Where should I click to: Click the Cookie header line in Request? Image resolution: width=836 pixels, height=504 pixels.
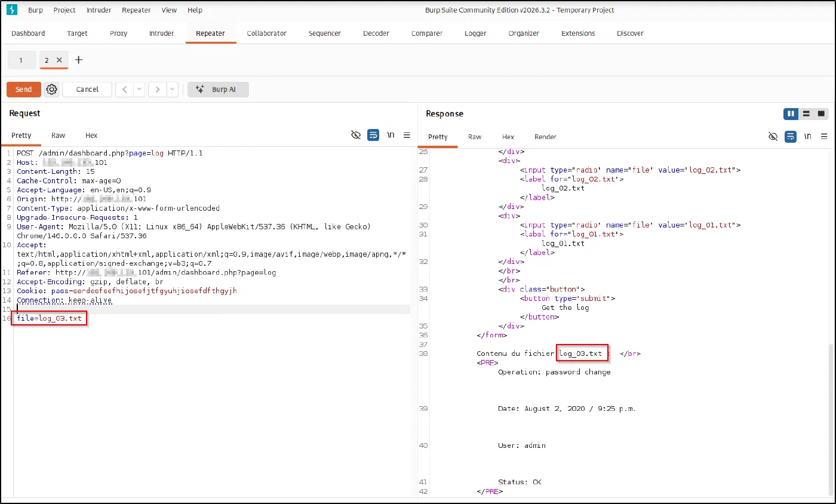[x=127, y=291]
